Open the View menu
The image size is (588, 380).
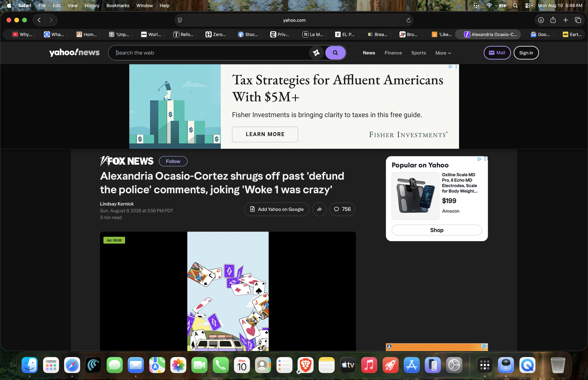[72, 5]
